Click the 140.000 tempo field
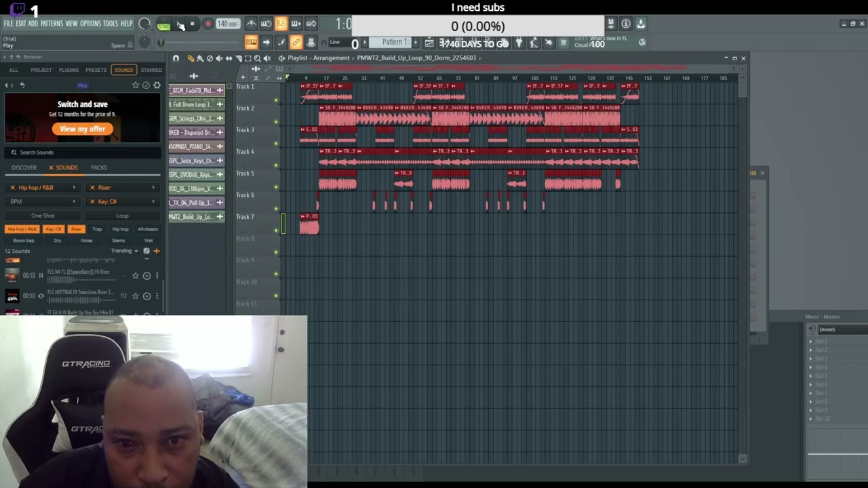The height and width of the screenshot is (488, 868). [227, 24]
